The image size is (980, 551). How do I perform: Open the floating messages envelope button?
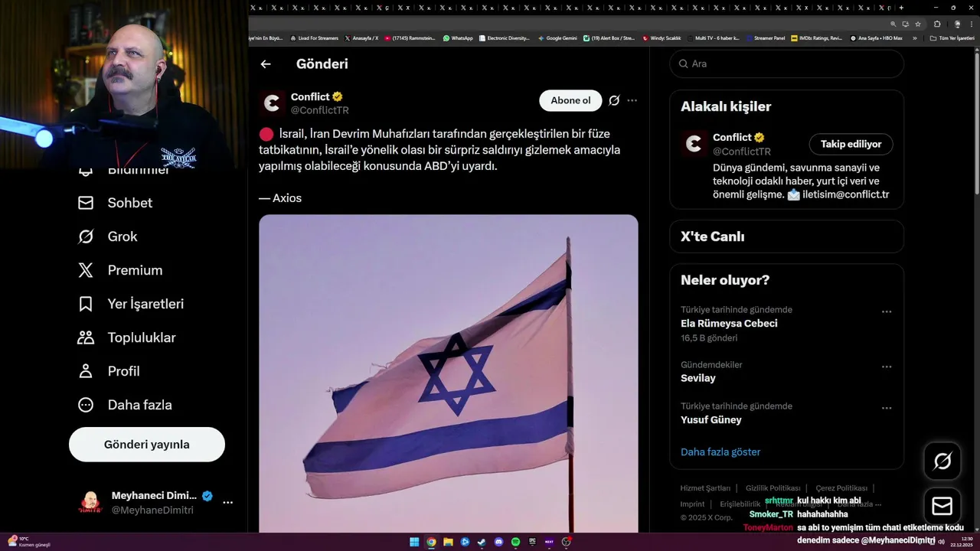(x=942, y=507)
